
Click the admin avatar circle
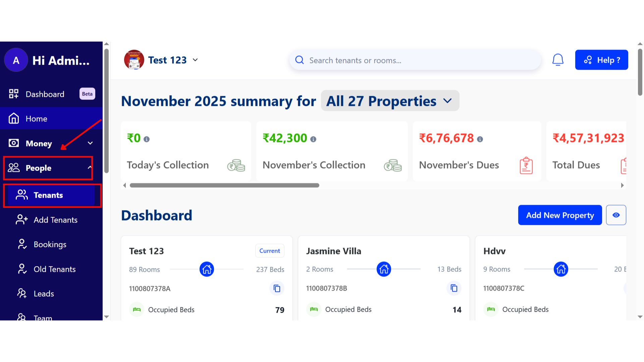16,60
